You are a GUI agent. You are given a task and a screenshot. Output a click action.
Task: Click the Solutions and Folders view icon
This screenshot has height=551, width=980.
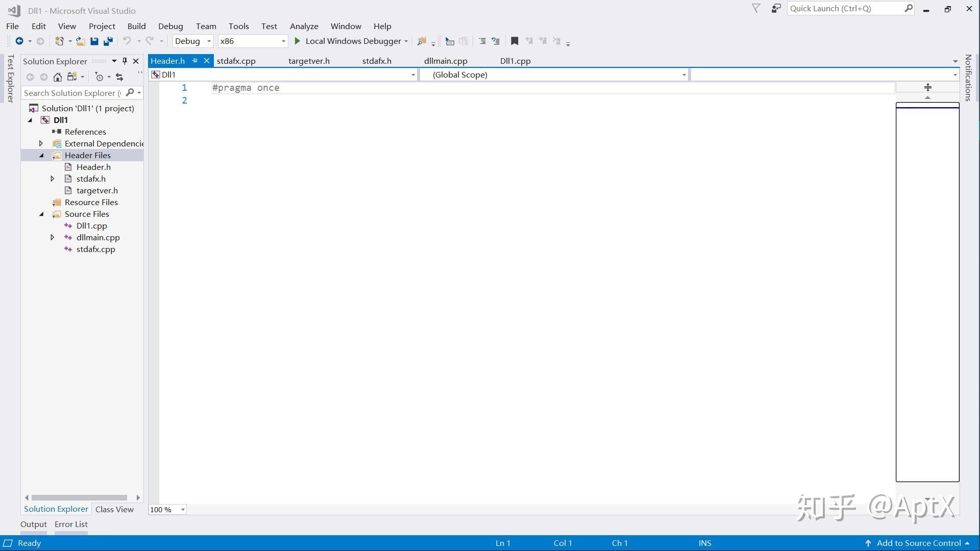click(71, 77)
